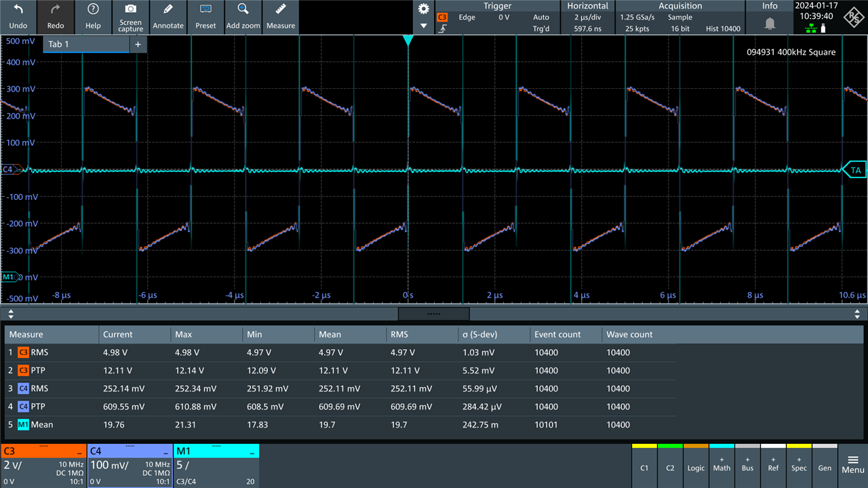Add a Spec spectrum trace
The image size is (868, 488).
pyautogui.click(x=799, y=464)
